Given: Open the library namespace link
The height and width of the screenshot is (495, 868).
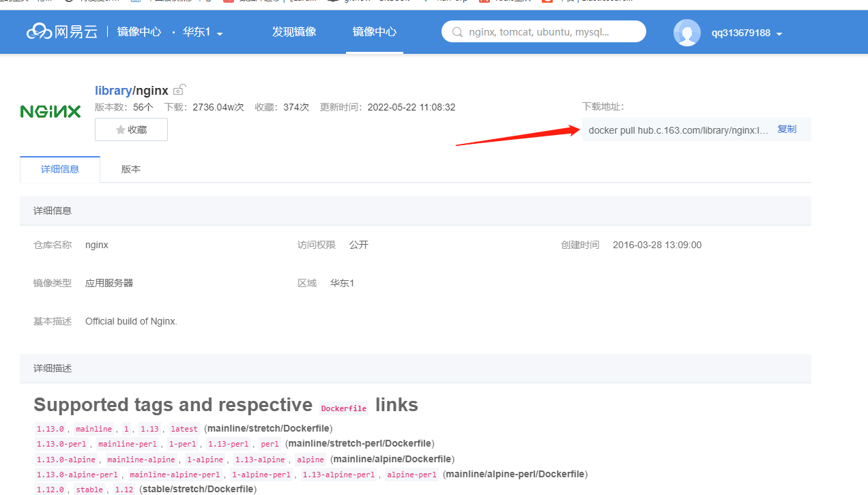Looking at the screenshot, I should point(113,91).
